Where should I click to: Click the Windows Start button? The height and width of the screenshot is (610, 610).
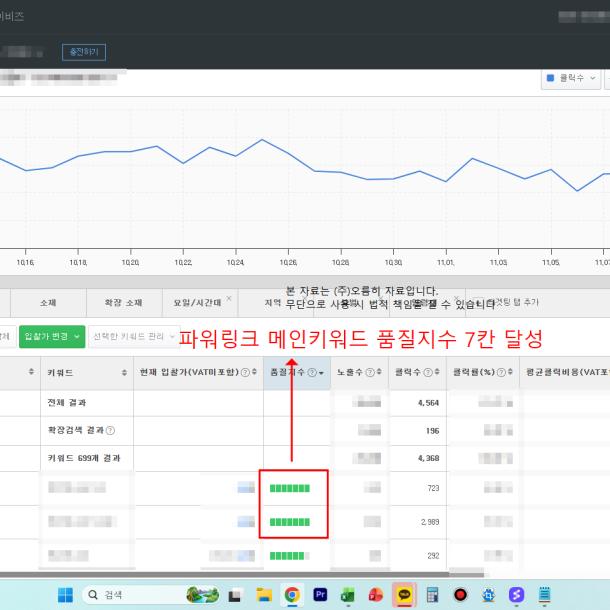[x=65, y=594]
